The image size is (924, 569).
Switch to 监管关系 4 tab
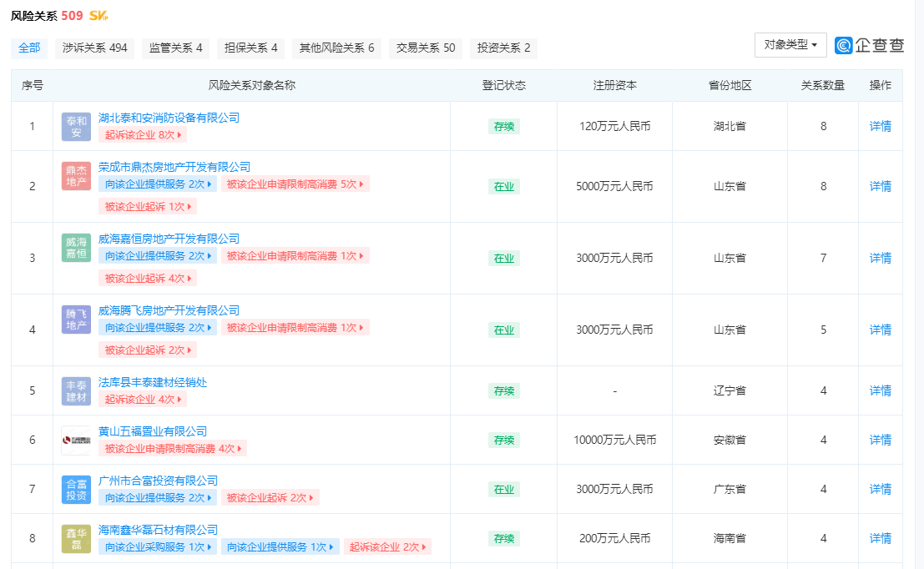coord(175,48)
